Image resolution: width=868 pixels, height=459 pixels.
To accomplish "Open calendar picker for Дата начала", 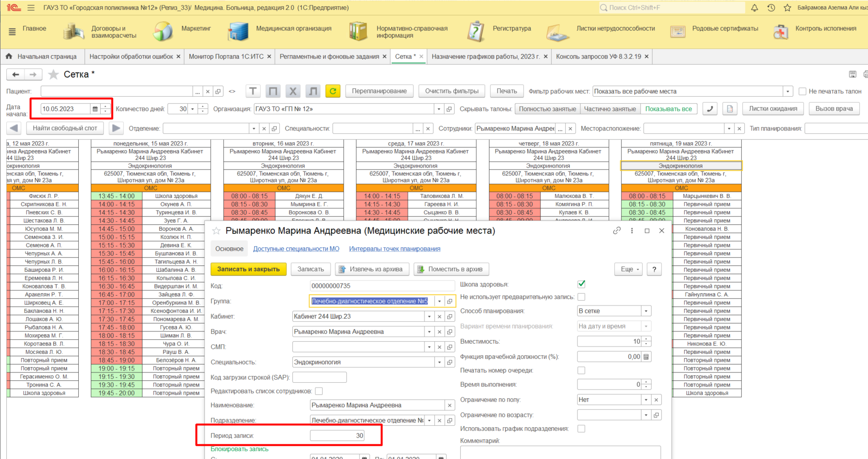I will click(95, 109).
